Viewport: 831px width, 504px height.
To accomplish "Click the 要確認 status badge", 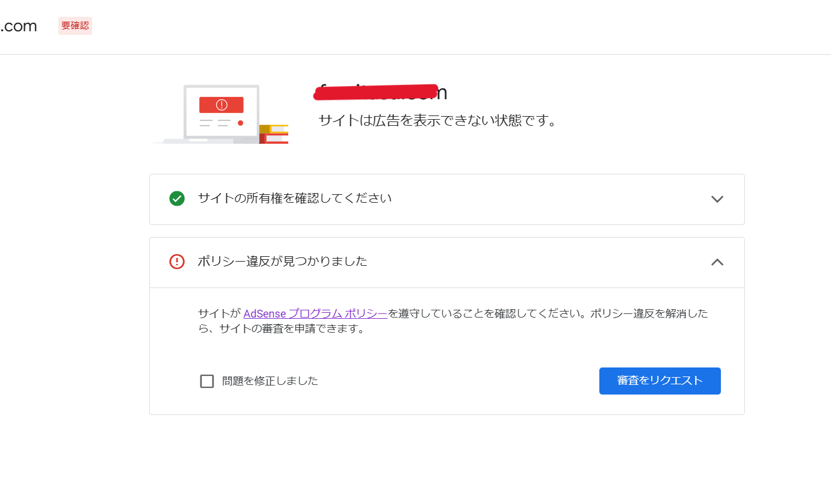I will [x=75, y=26].
